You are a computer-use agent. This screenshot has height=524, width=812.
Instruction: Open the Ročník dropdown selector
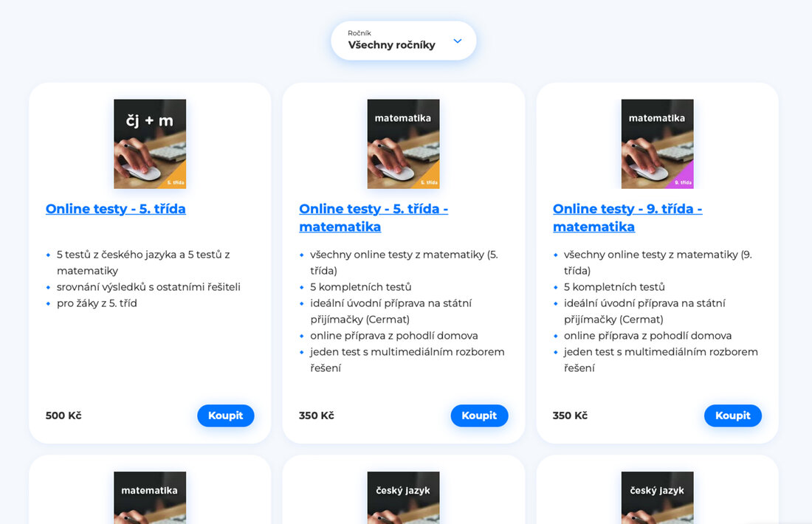click(403, 41)
